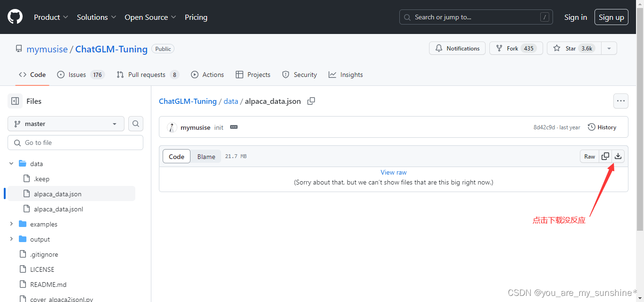Image resolution: width=644 pixels, height=302 pixels.
Task: Collapse the data folder chevron
Action: click(11, 164)
